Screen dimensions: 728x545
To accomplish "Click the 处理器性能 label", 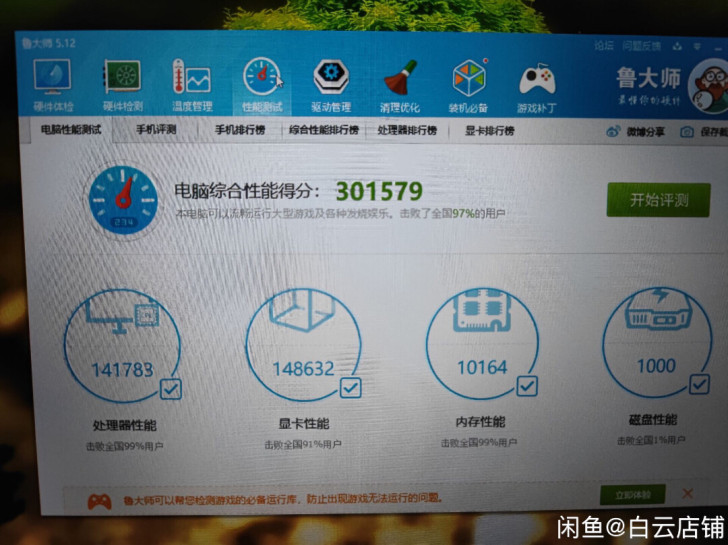I will click(x=125, y=425).
